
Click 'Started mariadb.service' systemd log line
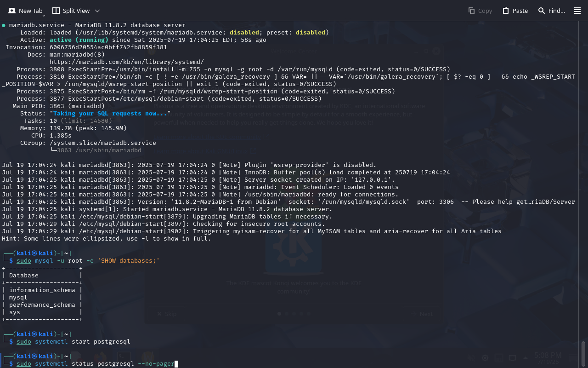167,209
